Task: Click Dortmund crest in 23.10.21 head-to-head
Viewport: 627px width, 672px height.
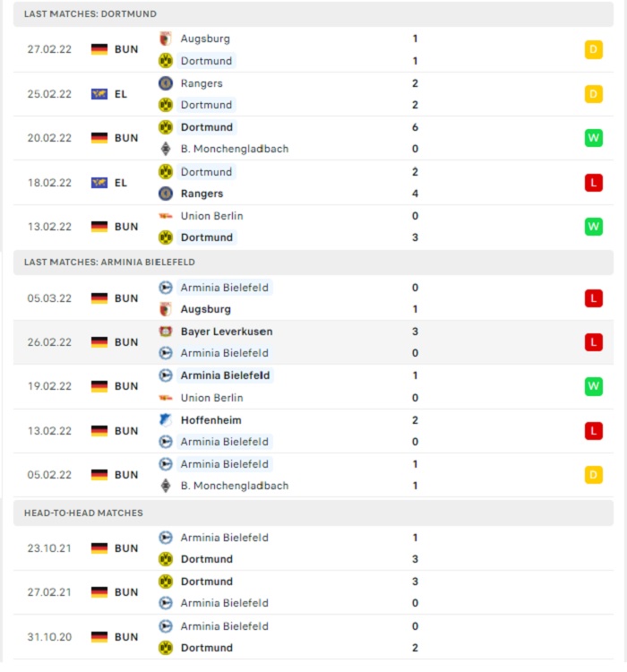Action: 166,559
